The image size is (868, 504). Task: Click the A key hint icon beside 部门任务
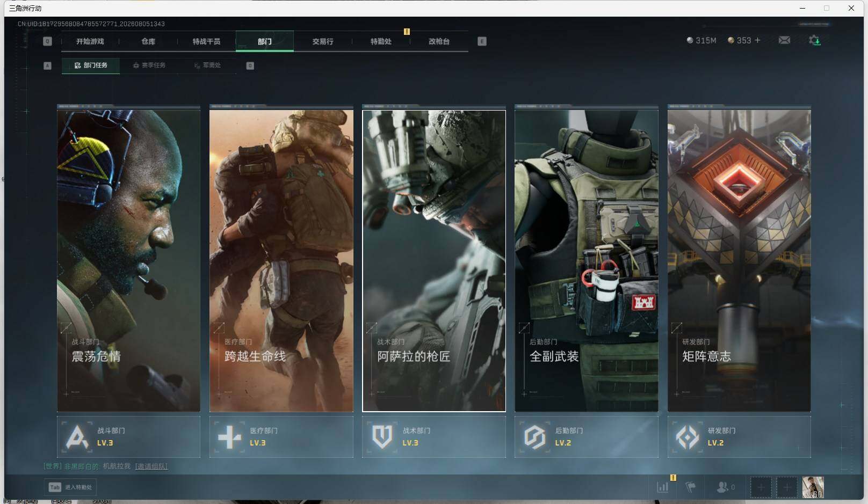pos(47,65)
